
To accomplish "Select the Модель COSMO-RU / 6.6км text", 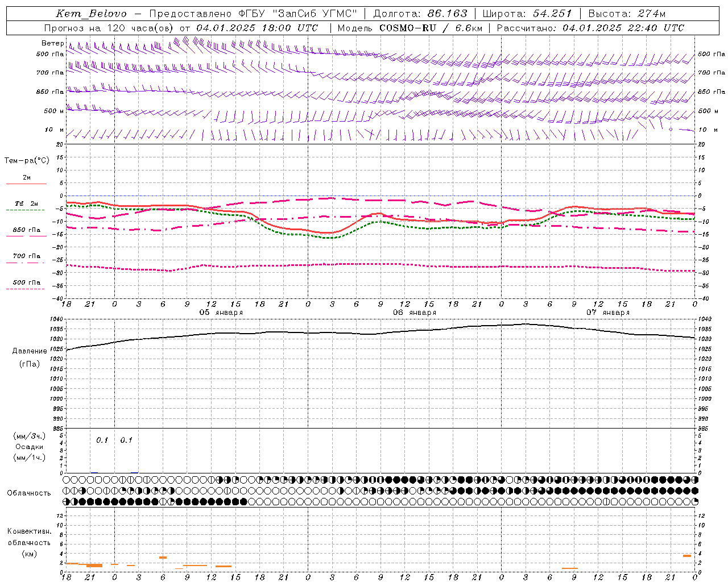I will coord(409,28).
